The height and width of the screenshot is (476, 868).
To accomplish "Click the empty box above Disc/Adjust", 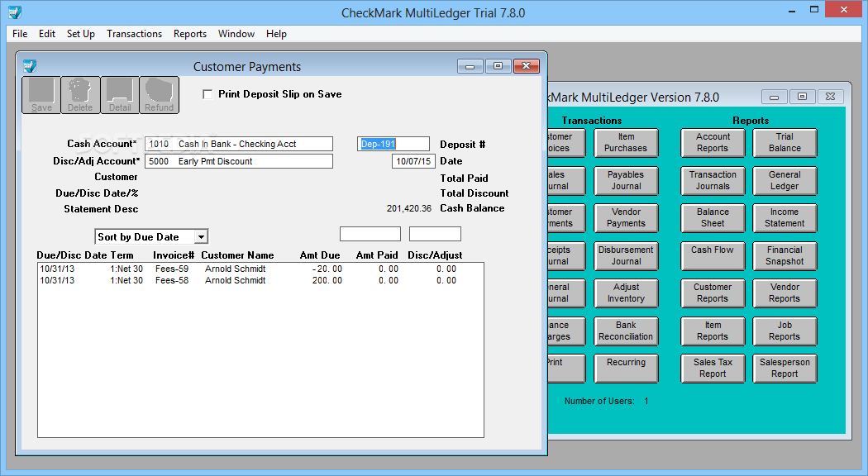I will pos(435,234).
